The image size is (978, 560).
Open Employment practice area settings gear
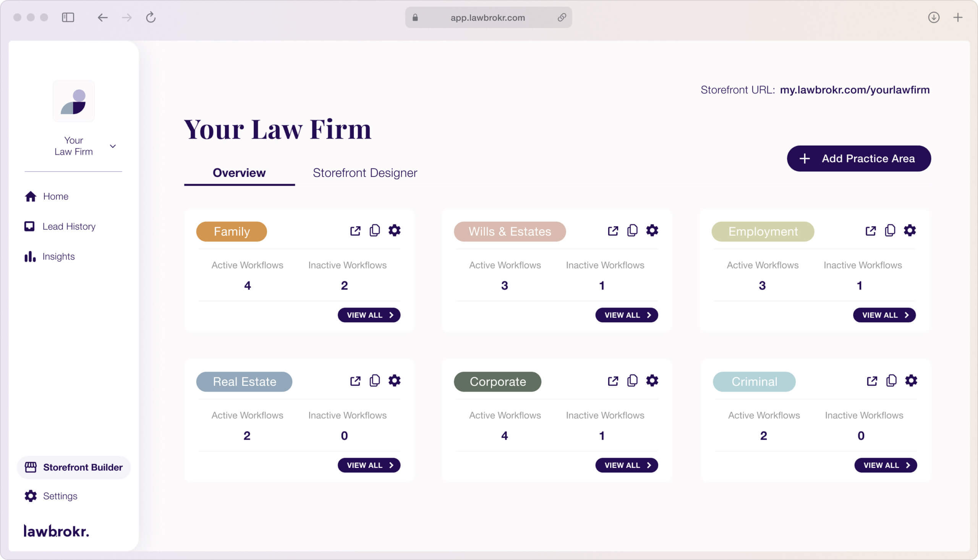tap(910, 230)
